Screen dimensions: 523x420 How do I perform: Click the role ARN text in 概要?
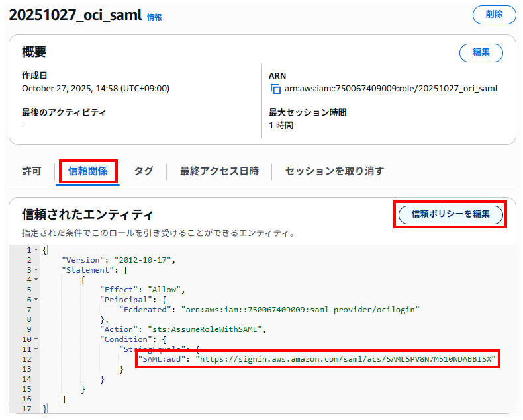391,89
